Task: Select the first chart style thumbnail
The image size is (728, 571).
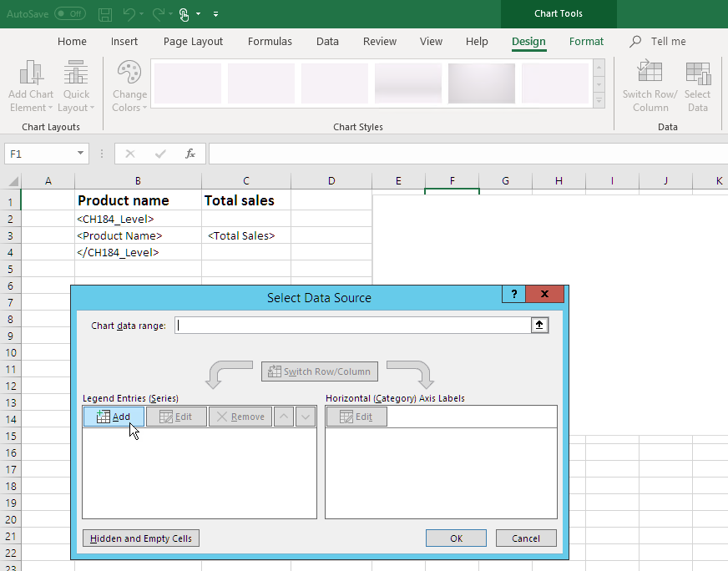Action: [188, 83]
